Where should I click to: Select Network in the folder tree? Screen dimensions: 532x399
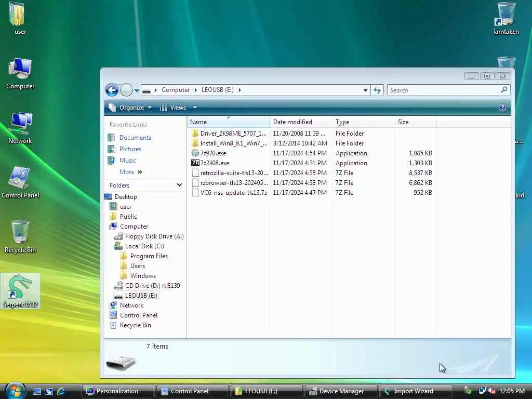(131, 305)
